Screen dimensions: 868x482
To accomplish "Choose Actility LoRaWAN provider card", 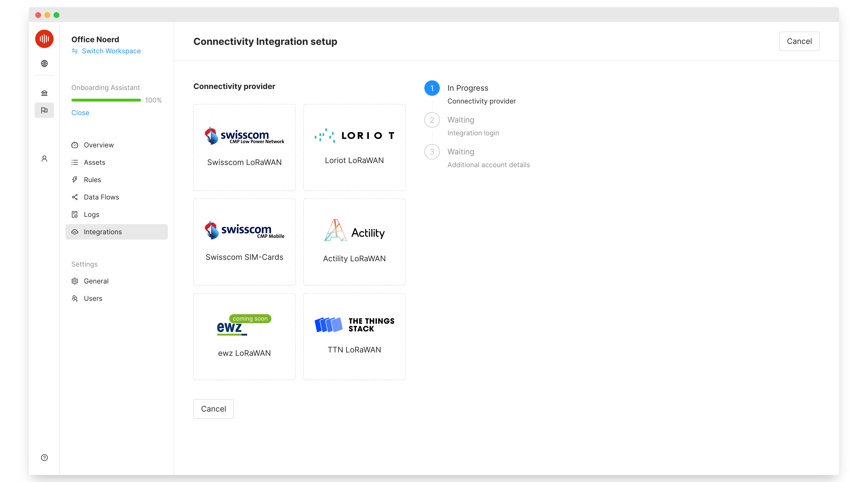I will 354,242.
